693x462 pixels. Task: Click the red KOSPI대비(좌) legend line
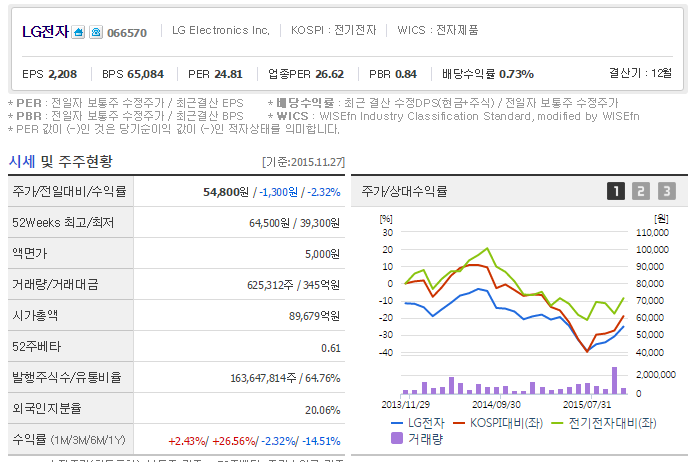pyautogui.click(x=459, y=423)
